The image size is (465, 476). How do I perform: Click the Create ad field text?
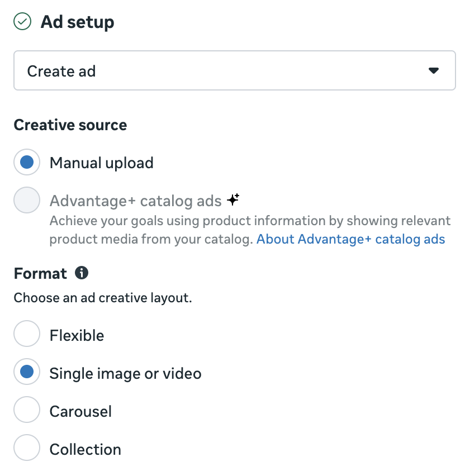coord(61,71)
